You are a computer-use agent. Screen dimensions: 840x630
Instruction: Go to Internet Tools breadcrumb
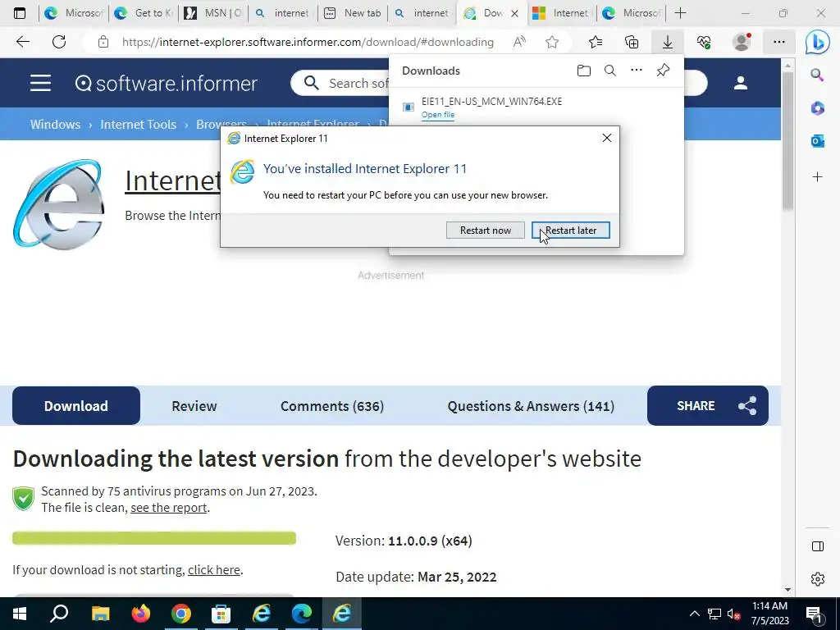click(138, 125)
